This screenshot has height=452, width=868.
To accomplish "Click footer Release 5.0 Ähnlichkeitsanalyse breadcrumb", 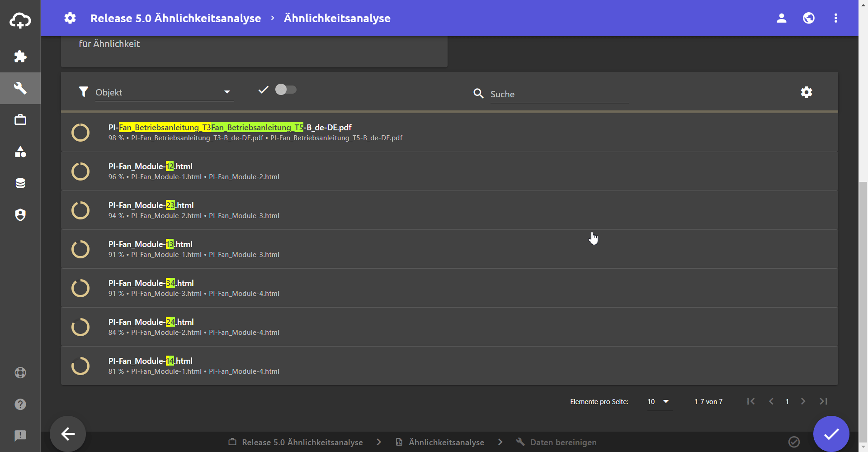I will click(x=296, y=442).
